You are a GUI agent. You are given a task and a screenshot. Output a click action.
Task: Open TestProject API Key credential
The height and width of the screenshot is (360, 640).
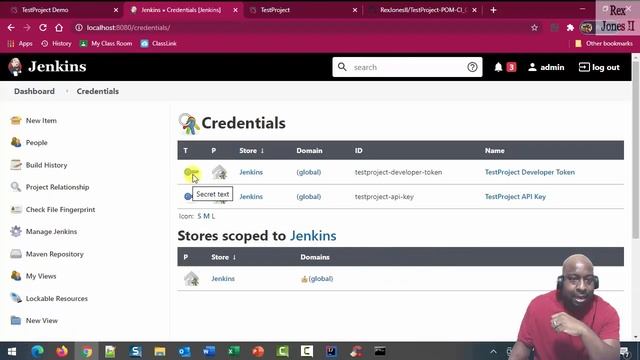[x=515, y=197]
